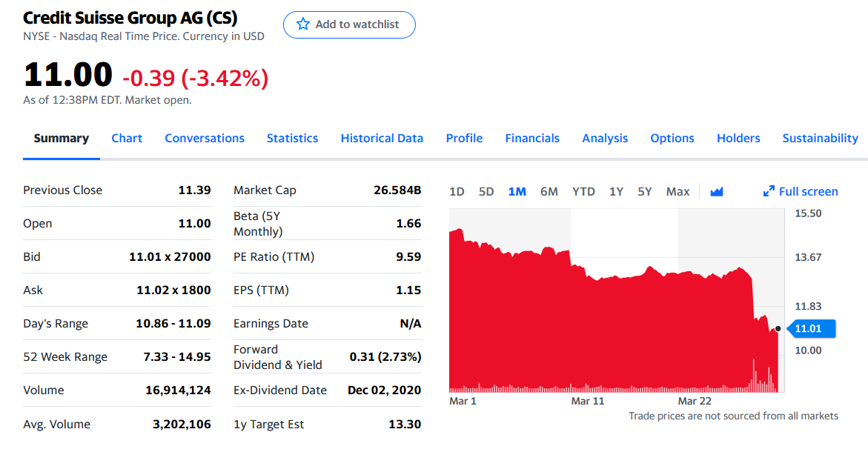
Task: Click the large 11.00 current price
Action: tap(68, 75)
